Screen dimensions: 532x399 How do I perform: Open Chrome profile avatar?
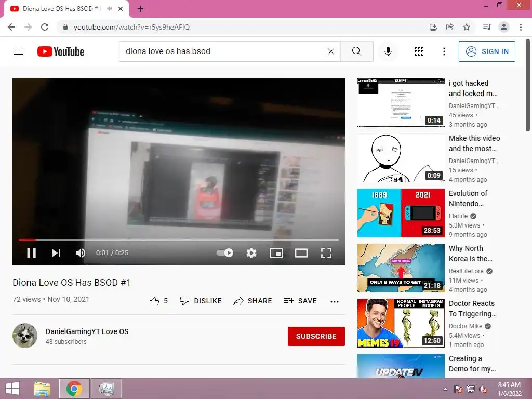(x=504, y=27)
